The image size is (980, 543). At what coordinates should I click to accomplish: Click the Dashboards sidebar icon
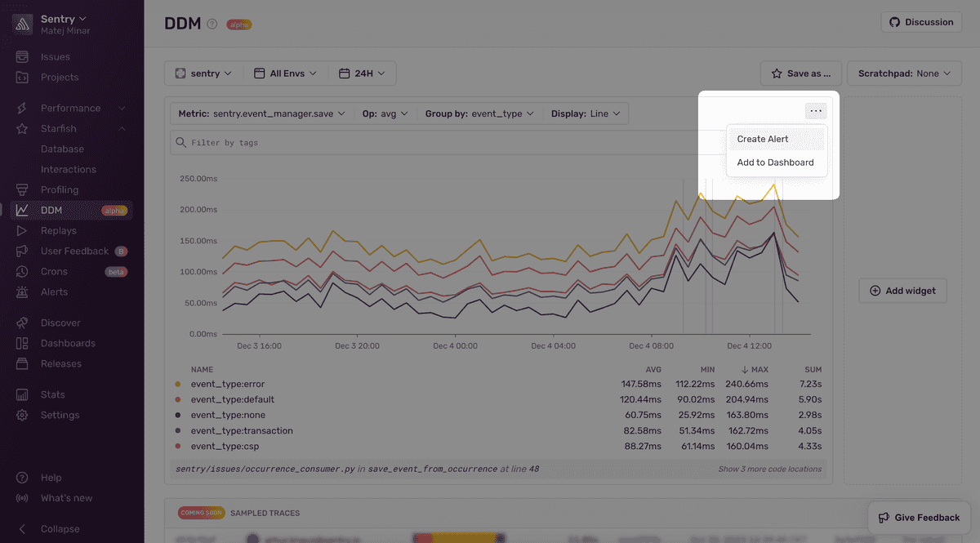22,344
